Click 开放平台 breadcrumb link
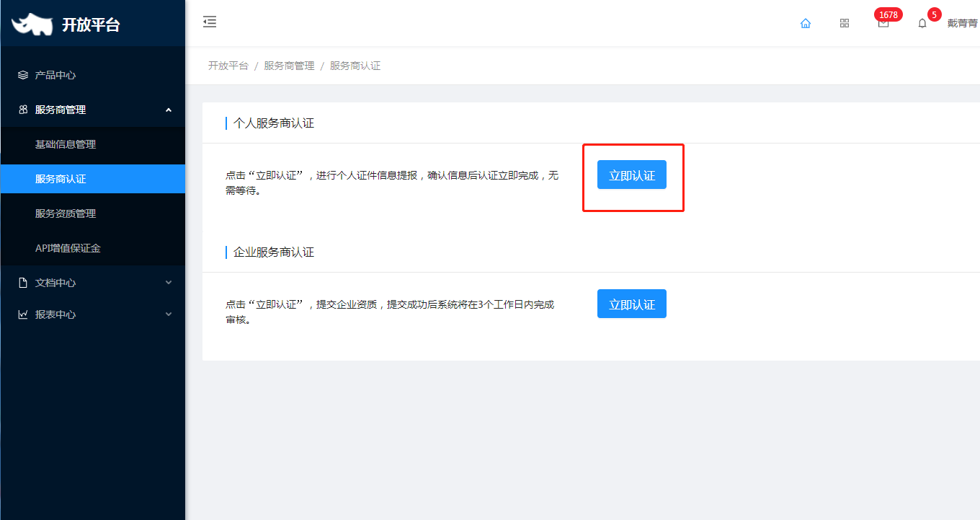Viewport: 980px width, 520px height. tap(228, 66)
